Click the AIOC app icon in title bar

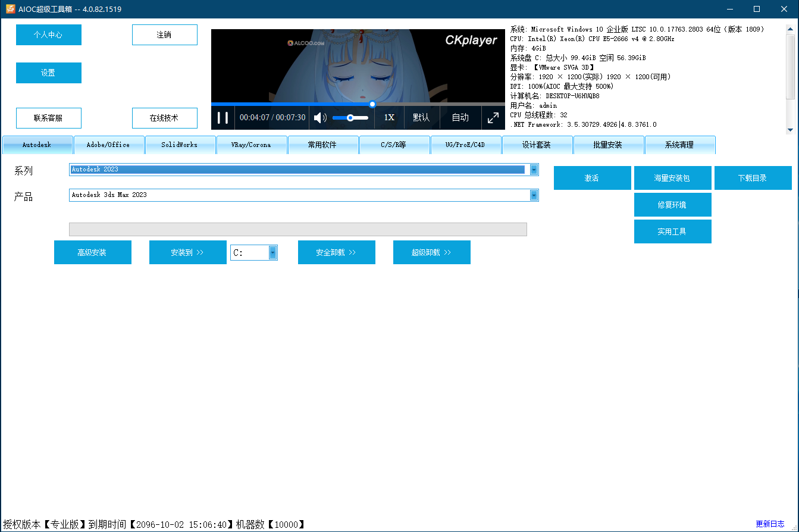pyautogui.click(x=10, y=9)
